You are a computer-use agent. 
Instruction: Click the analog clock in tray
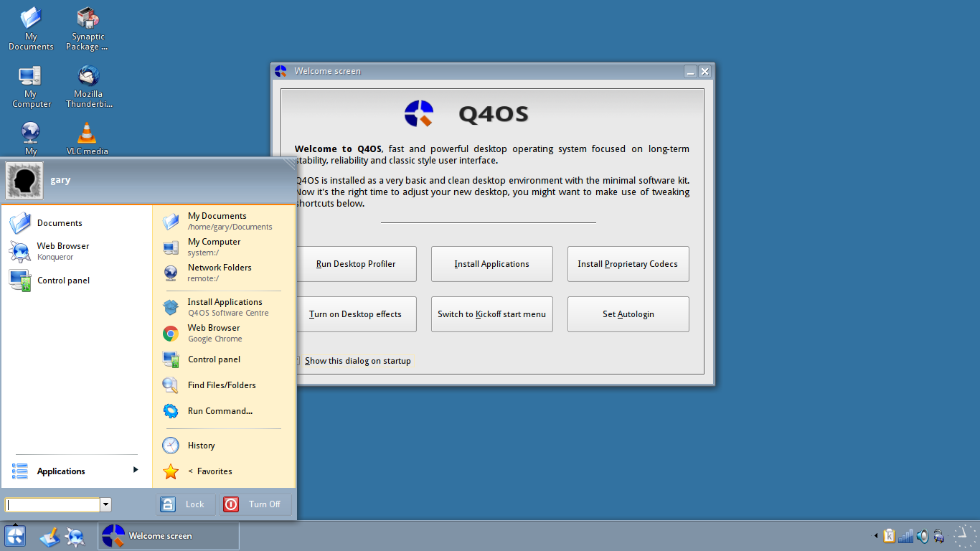point(965,536)
